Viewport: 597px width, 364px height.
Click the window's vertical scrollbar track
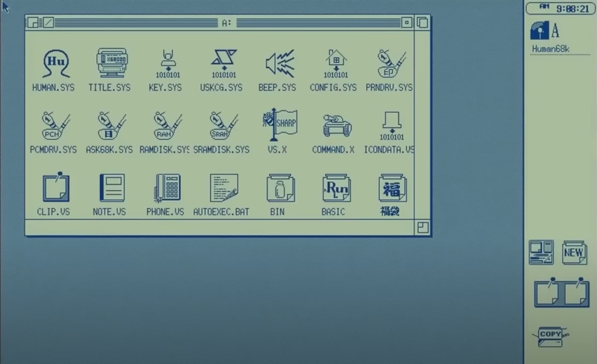pyautogui.click(x=422, y=125)
